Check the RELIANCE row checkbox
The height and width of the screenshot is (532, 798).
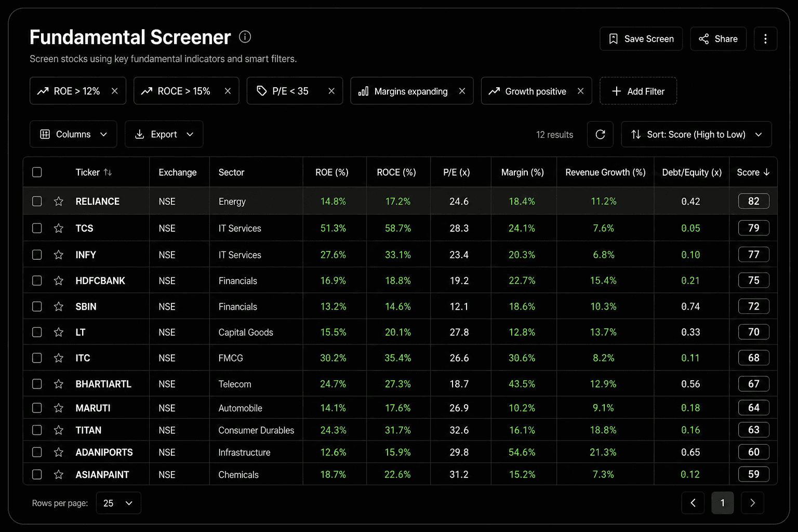coord(37,201)
